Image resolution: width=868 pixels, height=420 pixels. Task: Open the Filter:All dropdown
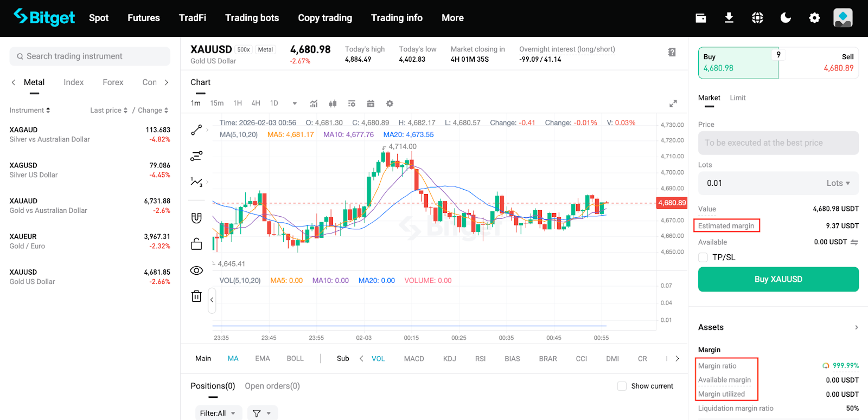[x=218, y=413]
